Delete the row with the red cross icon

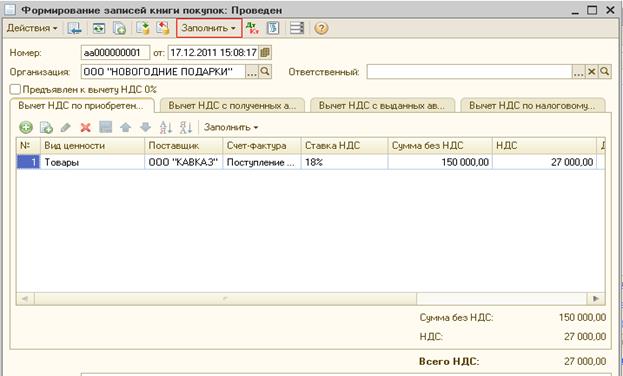click(85, 128)
